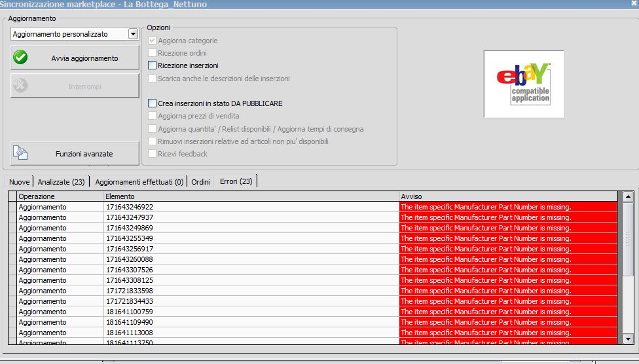Select element 181641100759
The width and height of the screenshot is (639, 364).
tap(251, 312)
